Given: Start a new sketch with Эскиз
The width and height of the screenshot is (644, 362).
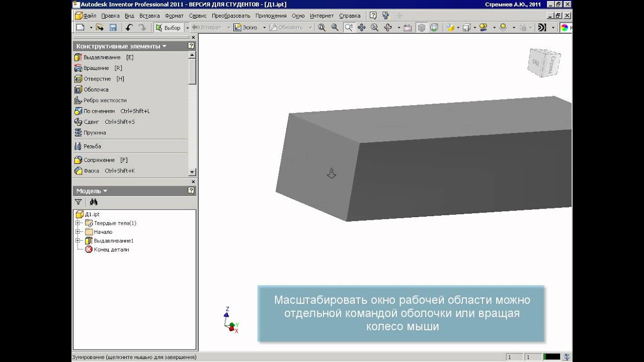Looking at the screenshot, I should coord(246,28).
